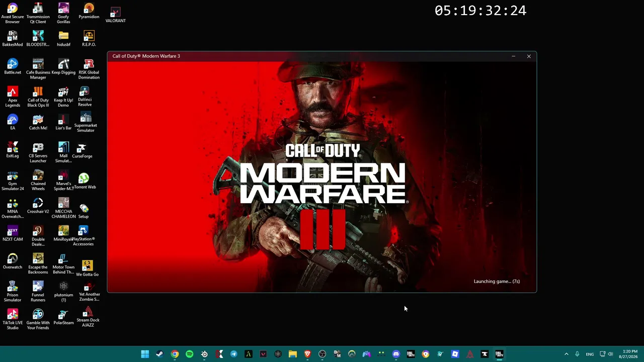This screenshot has height=362, width=644.
Task: Open the Windows Start menu
Action: 145,354
